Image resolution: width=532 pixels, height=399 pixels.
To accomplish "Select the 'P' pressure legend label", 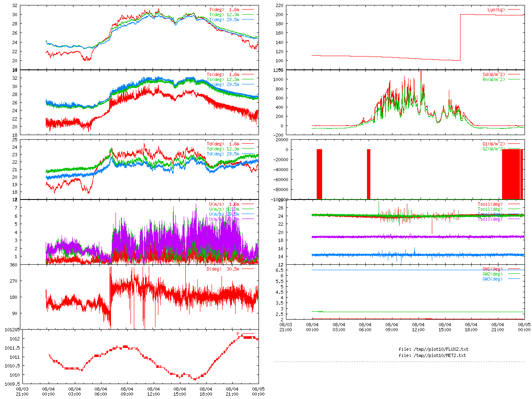I will 238,334.
